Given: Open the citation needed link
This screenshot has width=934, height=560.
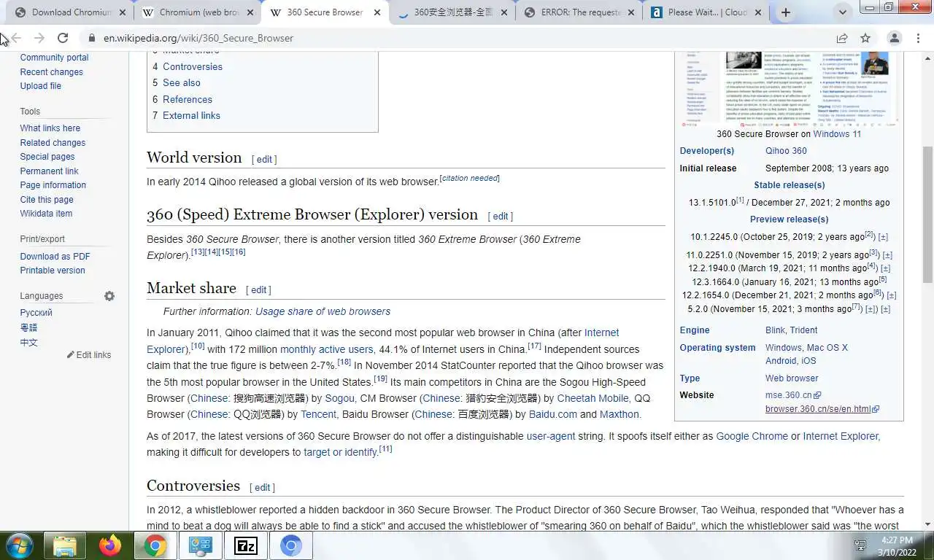Looking at the screenshot, I should click(x=470, y=178).
